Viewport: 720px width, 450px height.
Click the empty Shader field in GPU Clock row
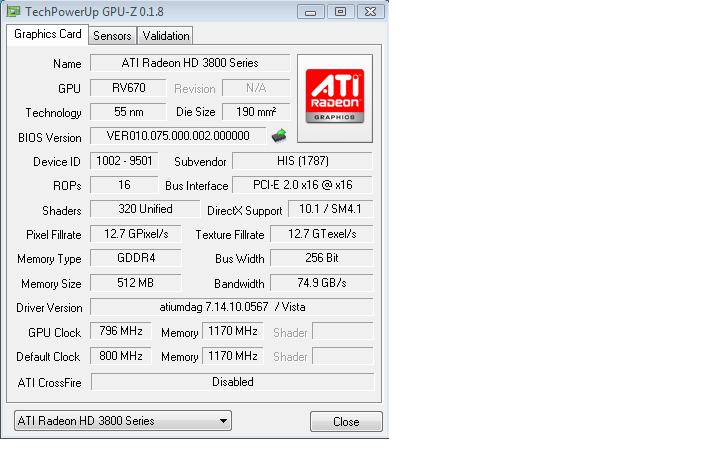pyautogui.click(x=343, y=331)
